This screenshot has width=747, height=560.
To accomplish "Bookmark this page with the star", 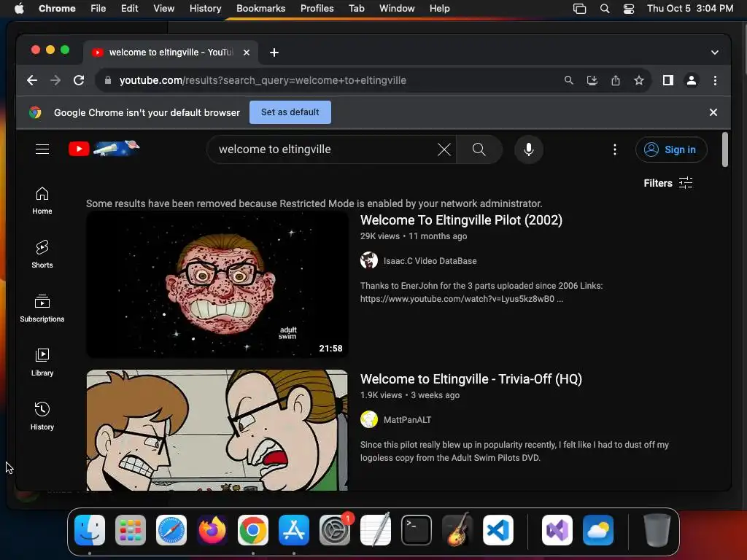I will (x=639, y=80).
